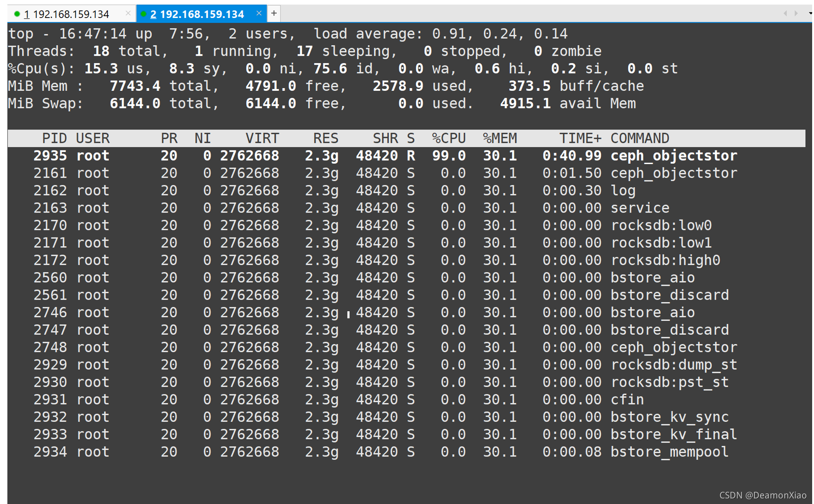Click green status dot of second tab
Image resolution: width=814 pixels, height=504 pixels.
(143, 14)
